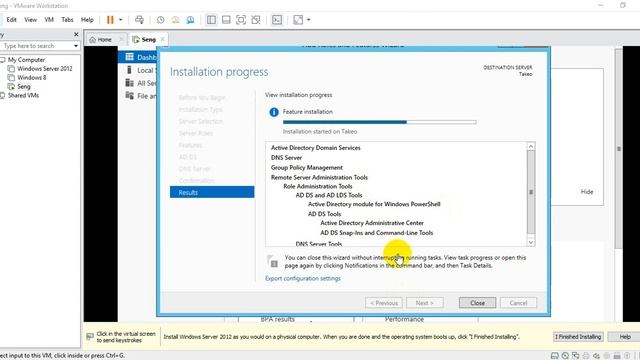Toggle the library sidebar view icon
This screenshot has height=360, width=640.
click(211, 20)
